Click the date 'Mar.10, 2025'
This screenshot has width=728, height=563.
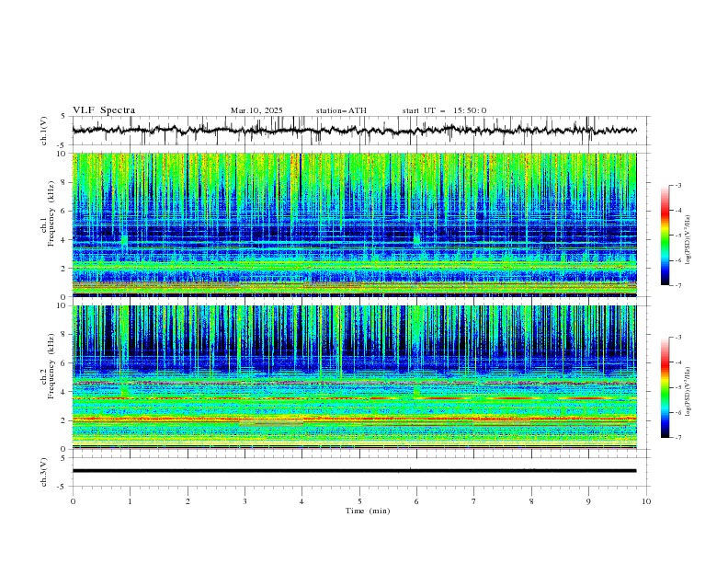(x=256, y=110)
